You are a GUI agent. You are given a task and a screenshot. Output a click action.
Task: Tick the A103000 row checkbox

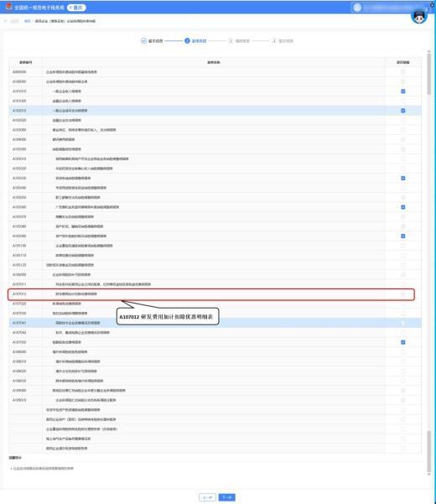pos(403,130)
